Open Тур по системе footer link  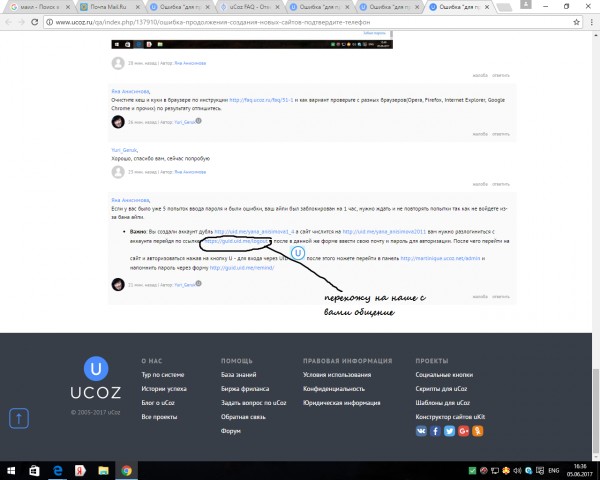(x=163, y=375)
